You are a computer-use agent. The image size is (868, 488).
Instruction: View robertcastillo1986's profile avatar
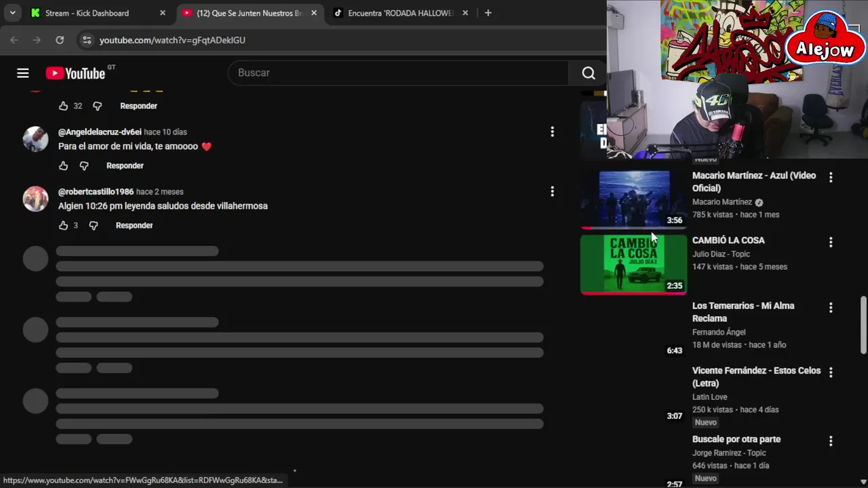click(35, 199)
